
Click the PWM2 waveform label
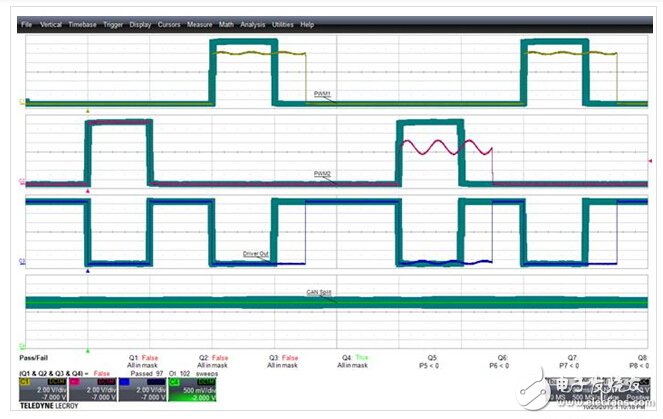tap(322, 173)
